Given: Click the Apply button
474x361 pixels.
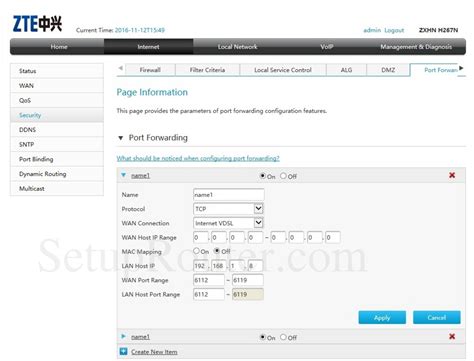Looking at the screenshot, I should tap(382, 317).
